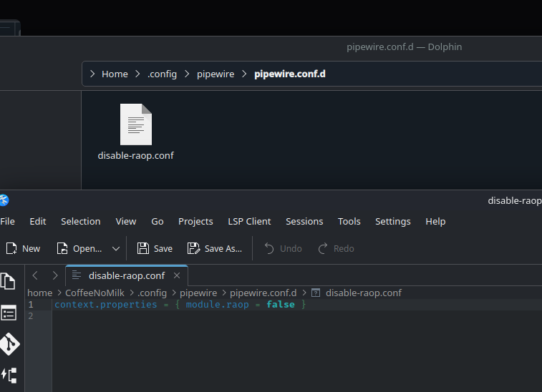Click the Undo toolbar button
The height and width of the screenshot is (392, 542).
point(283,248)
